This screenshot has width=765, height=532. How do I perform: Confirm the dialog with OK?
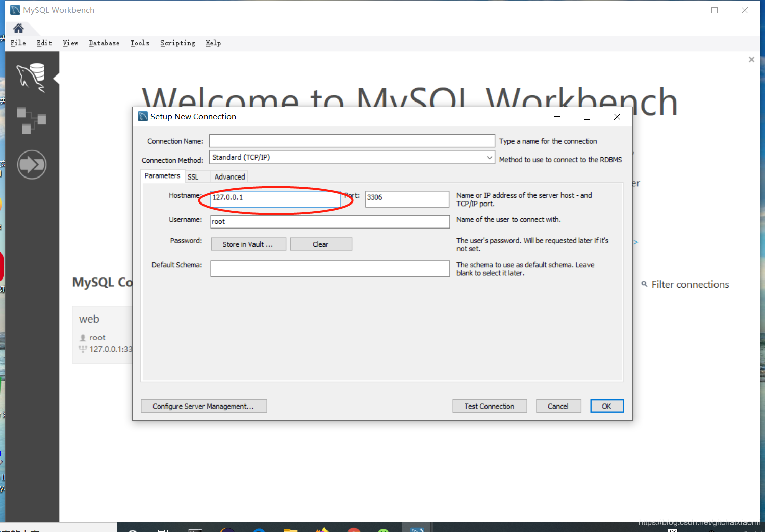(x=607, y=406)
